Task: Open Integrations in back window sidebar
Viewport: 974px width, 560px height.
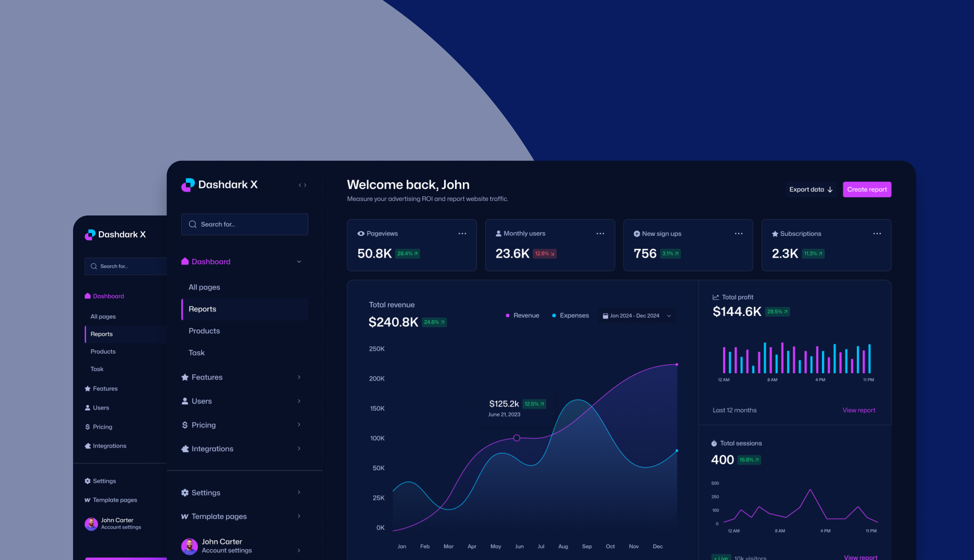Action: point(106,446)
